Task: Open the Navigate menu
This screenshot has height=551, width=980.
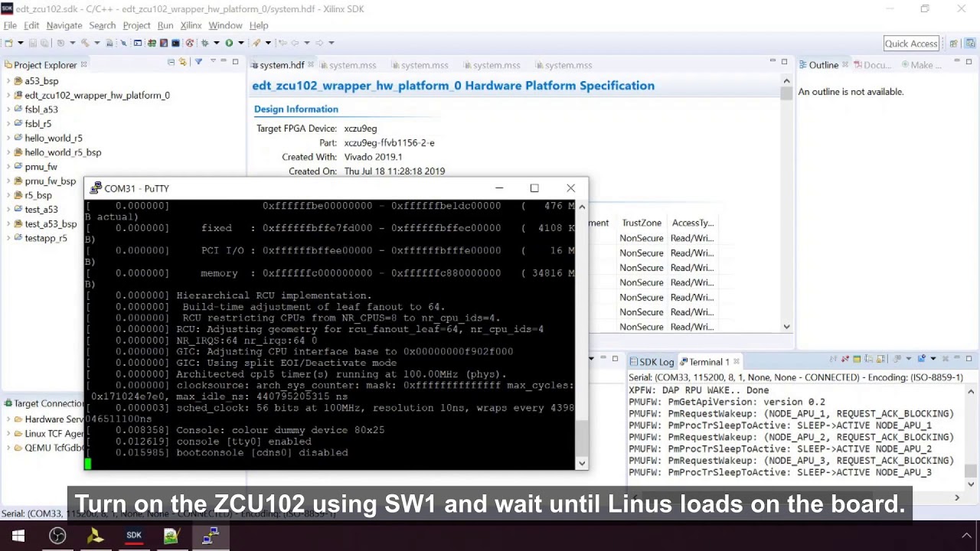Action: click(x=64, y=25)
